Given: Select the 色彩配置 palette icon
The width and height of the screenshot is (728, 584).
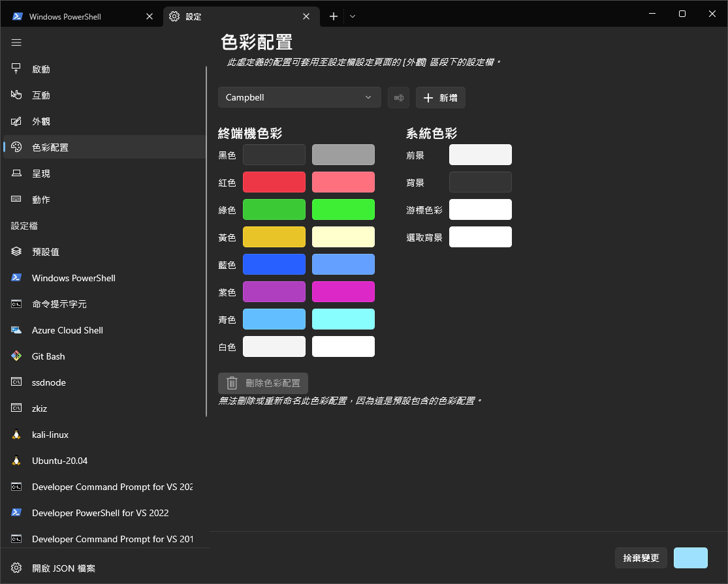Looking at the screenshot, I should [x=16, y=147].
